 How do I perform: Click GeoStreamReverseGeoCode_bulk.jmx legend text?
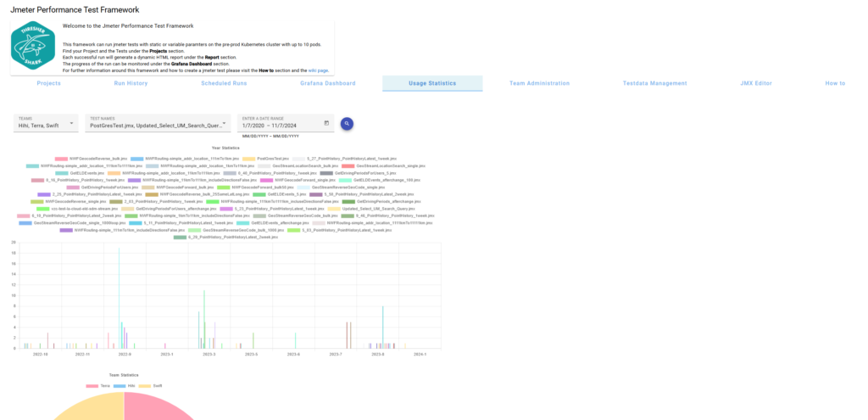pyautogui.click(x=303, y=216)
